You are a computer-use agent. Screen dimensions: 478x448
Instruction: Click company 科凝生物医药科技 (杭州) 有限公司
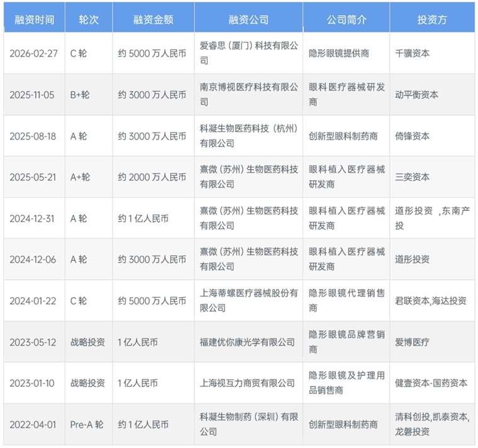pyautogui.click(x=249, y=136)
